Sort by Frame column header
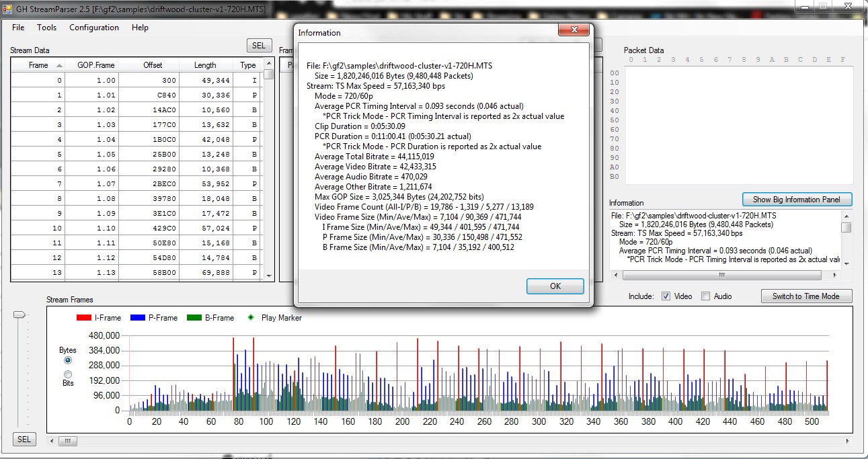This screenshot has width=868, height=459. tap(38, 65)
